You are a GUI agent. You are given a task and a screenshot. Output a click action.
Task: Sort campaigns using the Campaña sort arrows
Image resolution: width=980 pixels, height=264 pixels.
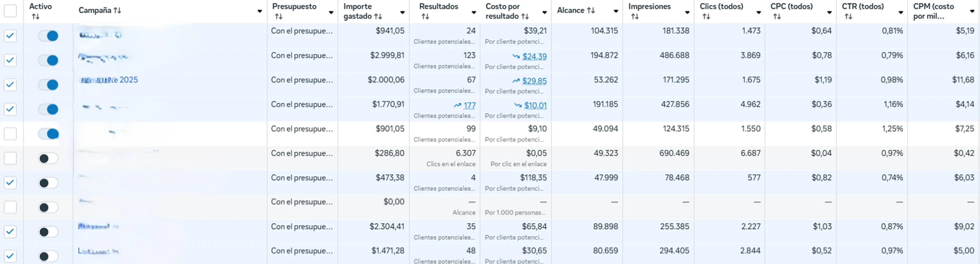tap(118, 10)
